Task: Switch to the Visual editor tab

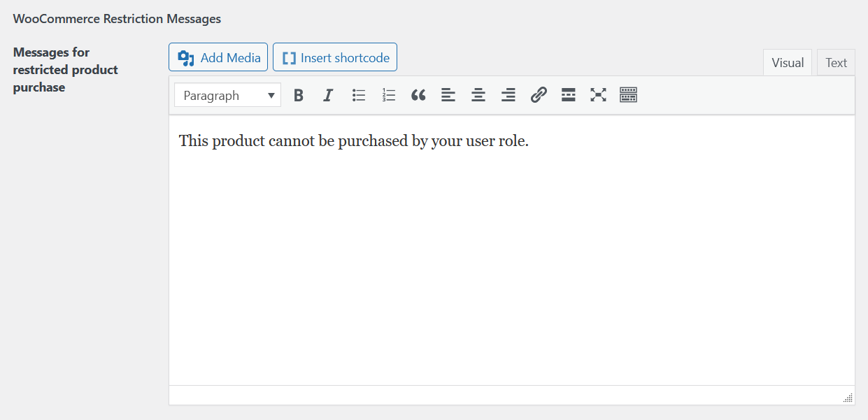Action: (788, 63)
